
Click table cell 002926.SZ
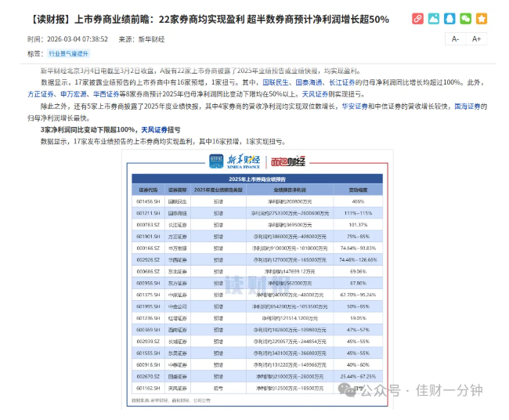(x=148, y=260)
